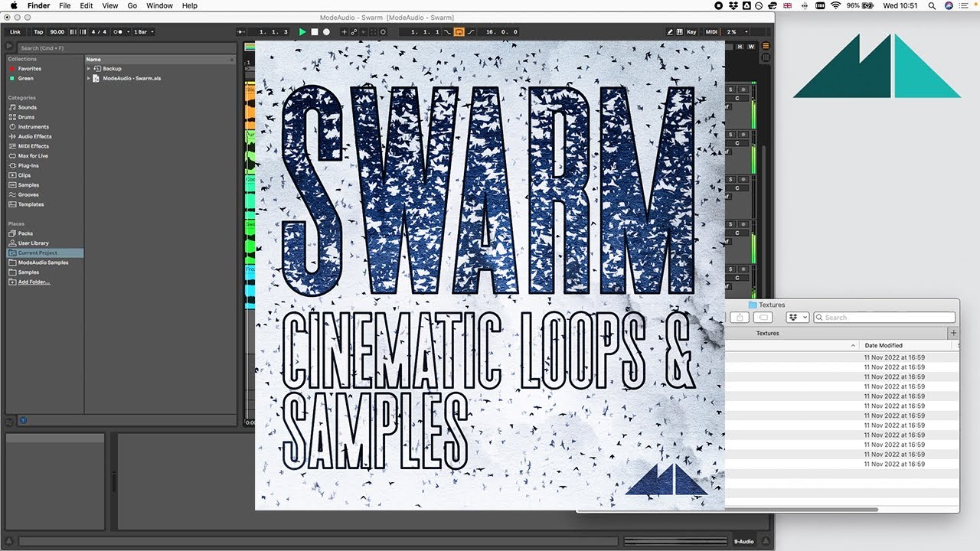Open the MIDI Effects category
The height and width of the screenshot is (551, 980).
[x=33, y=146]
